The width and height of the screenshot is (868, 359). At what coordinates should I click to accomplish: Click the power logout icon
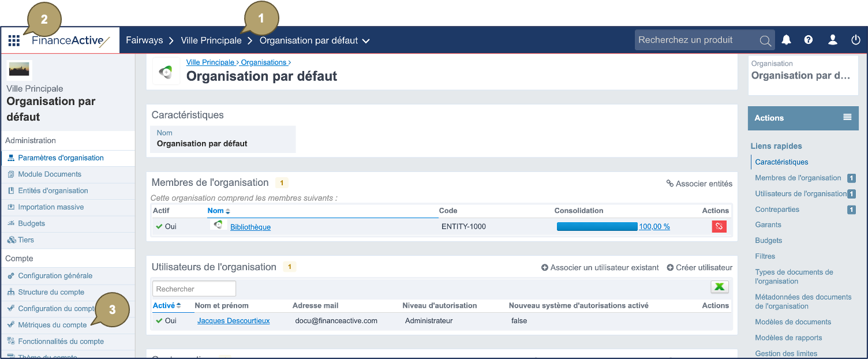click(x=855, y=40)
